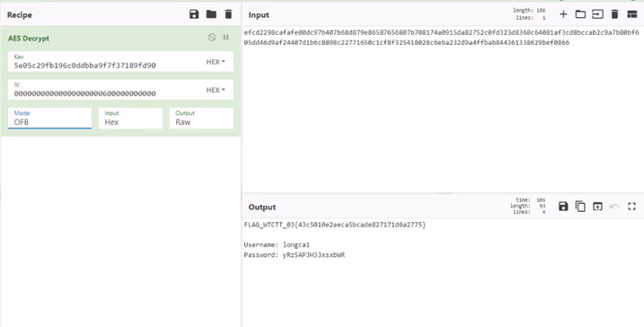The width and height of the screenshot is (644, 327).
Task: Open folder as input icon
Action: tap(580, 14)
